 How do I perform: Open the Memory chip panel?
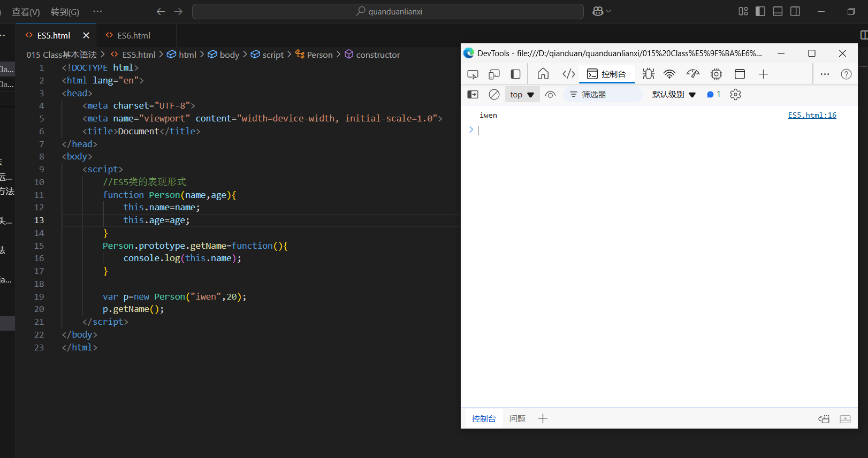click(x=716, y=74)
